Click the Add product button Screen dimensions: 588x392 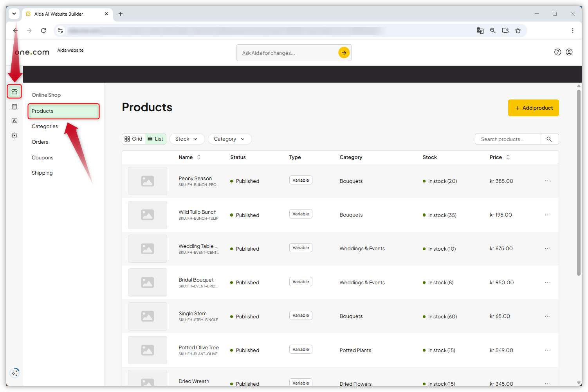(x=534, y=108)
